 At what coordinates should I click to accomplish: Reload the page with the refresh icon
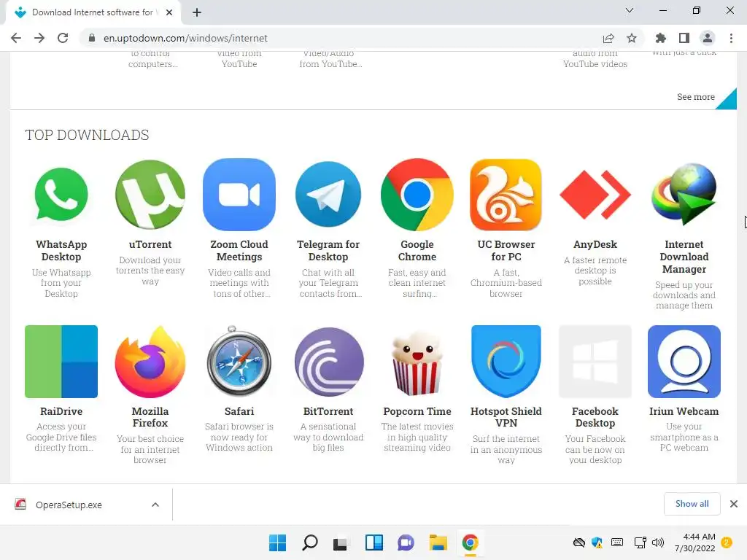coord(63,38)
